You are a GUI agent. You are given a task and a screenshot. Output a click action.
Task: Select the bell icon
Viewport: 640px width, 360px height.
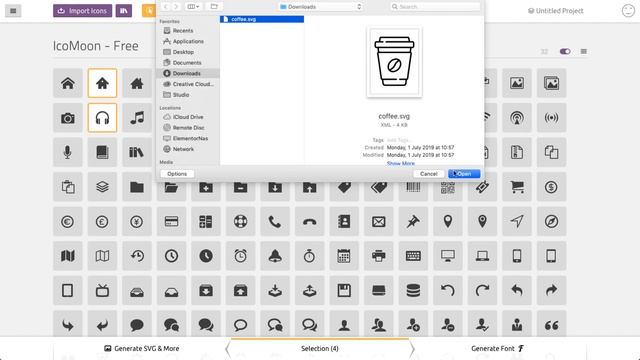(275, 256)
